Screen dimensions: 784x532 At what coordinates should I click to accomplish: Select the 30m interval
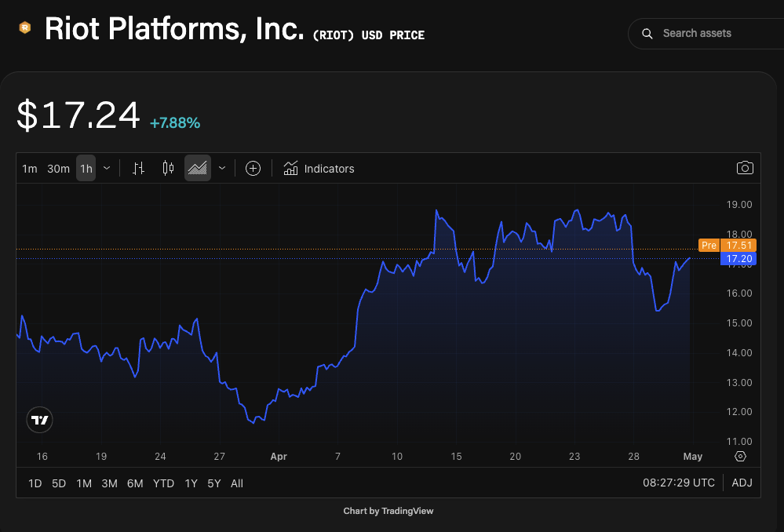coord(59,169)
